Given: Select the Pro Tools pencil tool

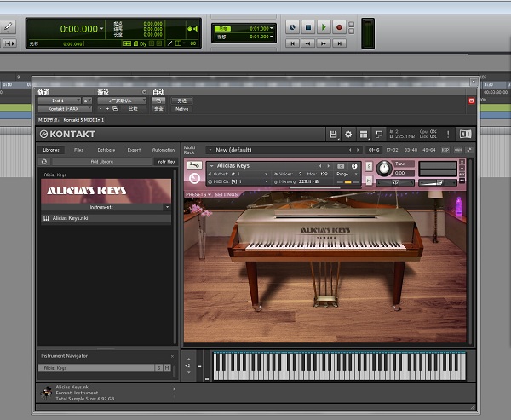Looking at the screenshot, I should pyautogui.click(x=8, y=27).
